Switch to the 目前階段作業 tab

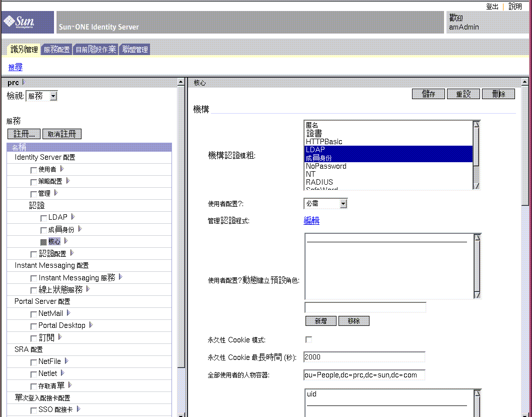coord(96,50)
